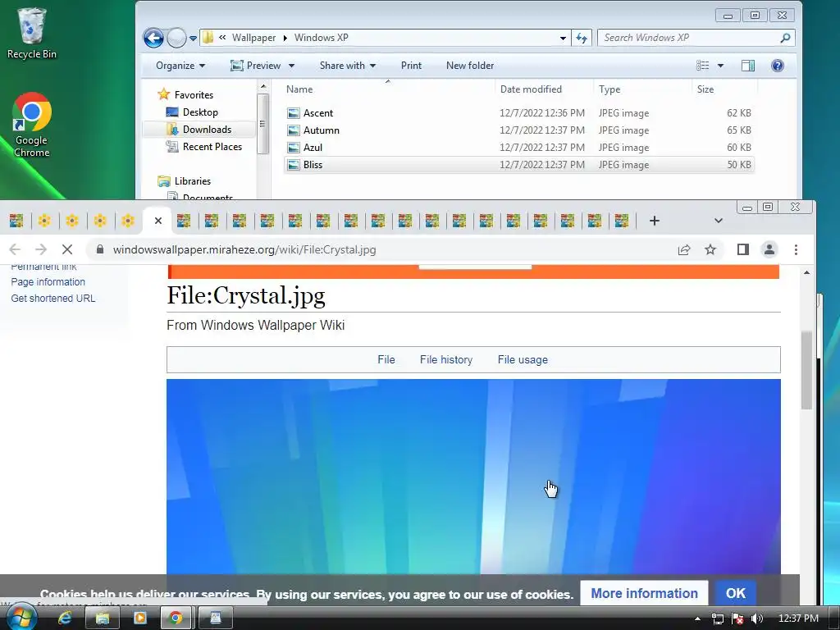Click Chrome's forward navigation arrow

(x=41, y=249)
